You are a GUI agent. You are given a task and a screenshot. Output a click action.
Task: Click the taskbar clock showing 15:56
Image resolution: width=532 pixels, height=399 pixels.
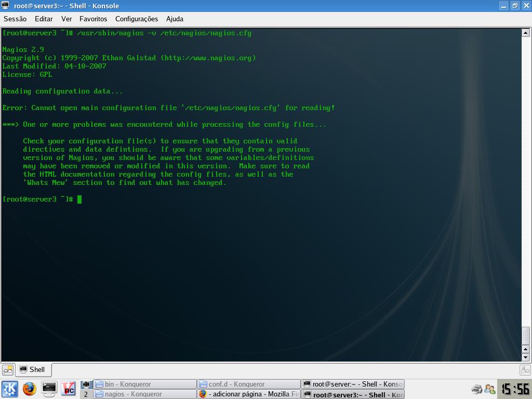click(x=515, y=389)
